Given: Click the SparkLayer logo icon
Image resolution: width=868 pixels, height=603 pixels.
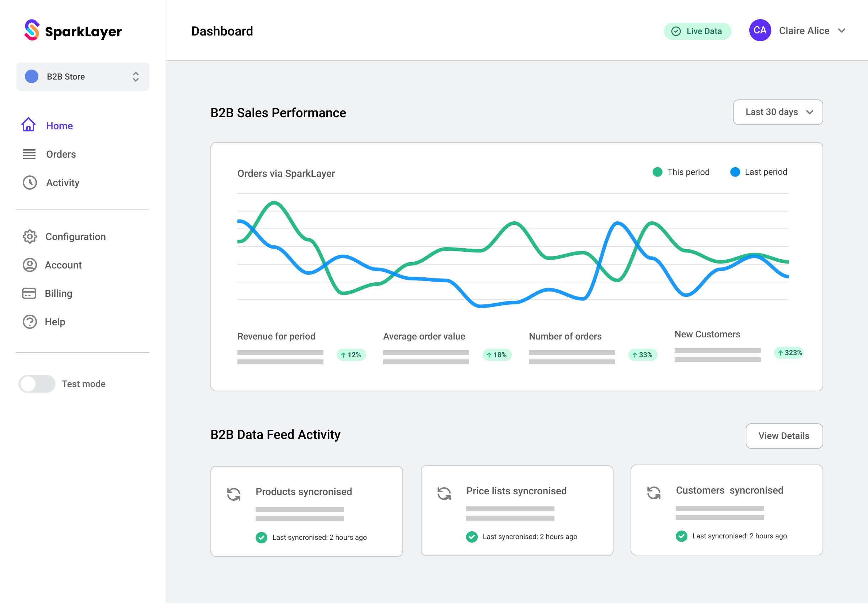Looking at the screenshot, I should click(x=32, y=30).
